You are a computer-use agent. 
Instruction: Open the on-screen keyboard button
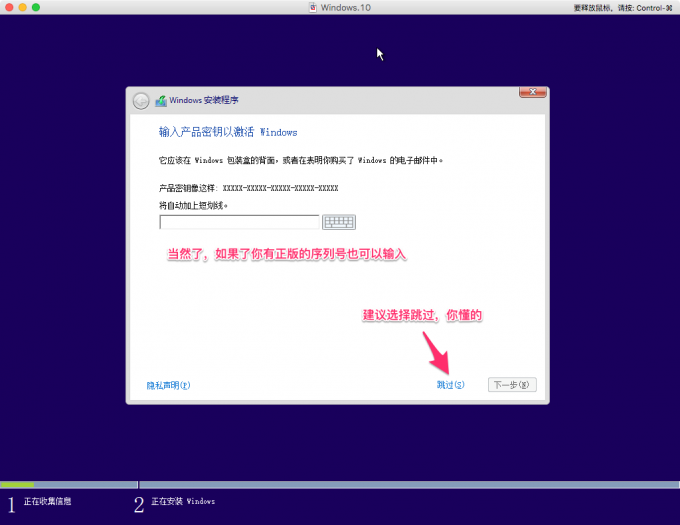coord(339,222)
